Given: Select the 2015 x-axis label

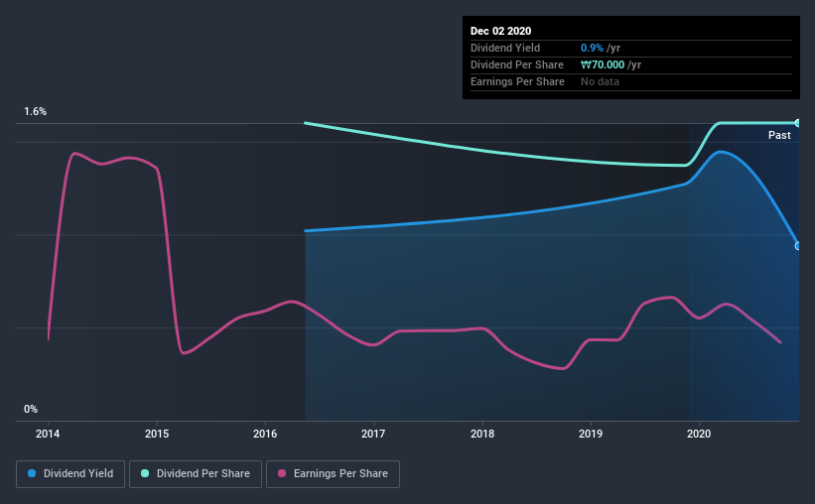Looking at the screenshot, I should click(x=157, y=434).
